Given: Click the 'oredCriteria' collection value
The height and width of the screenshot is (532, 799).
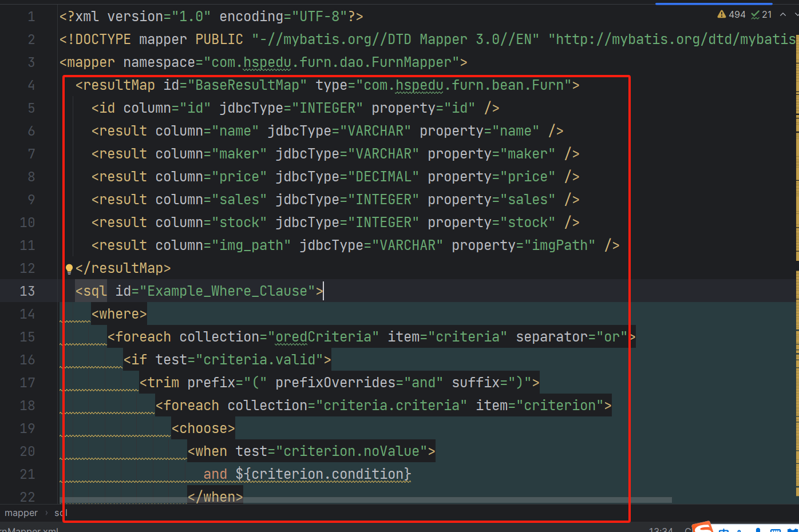Looking at the screenshot, I should pos(323,337).
